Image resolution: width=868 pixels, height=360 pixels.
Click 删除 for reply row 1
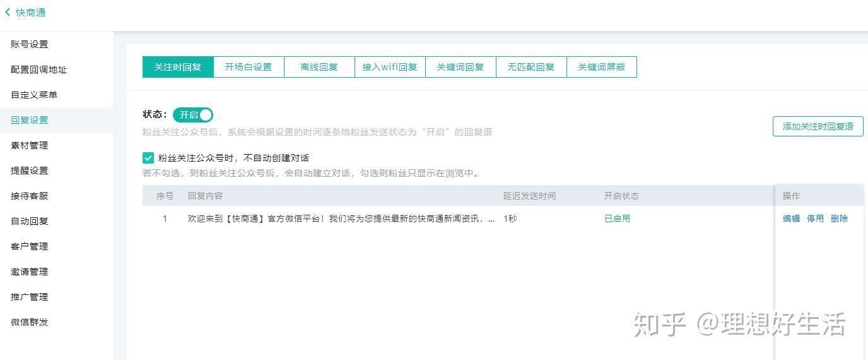(x=840, y=219)
